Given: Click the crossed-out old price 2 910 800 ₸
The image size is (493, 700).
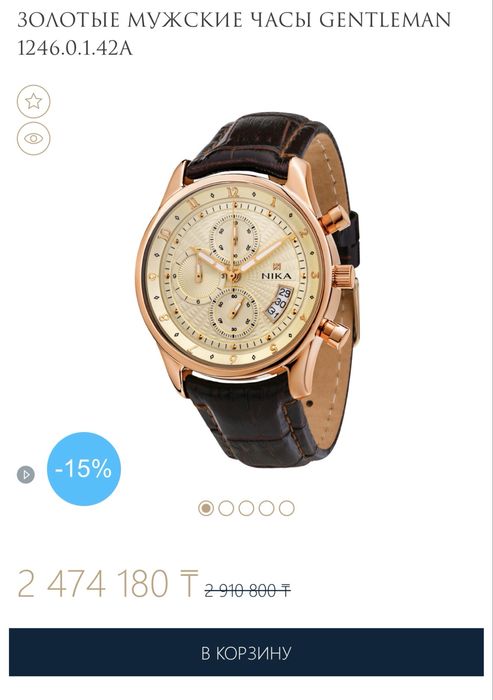Looking at the screenshot, I should tap(248, 591).
